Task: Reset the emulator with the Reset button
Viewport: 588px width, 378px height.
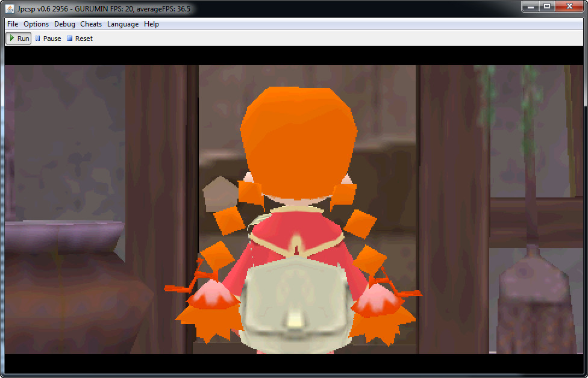Action: click(80, 38)
